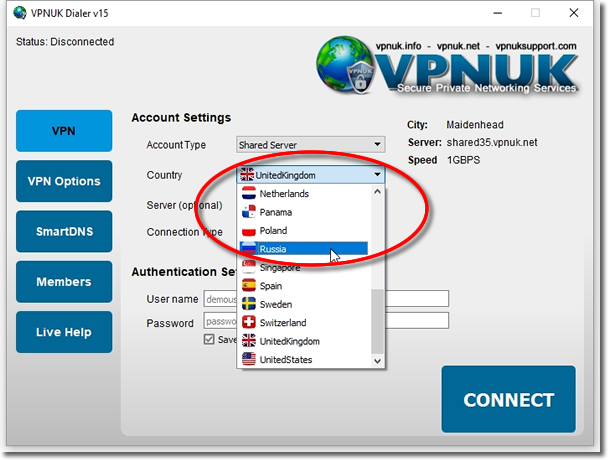
Task: Select Switzerland in the dropdown list
Action: pos(304,322)
